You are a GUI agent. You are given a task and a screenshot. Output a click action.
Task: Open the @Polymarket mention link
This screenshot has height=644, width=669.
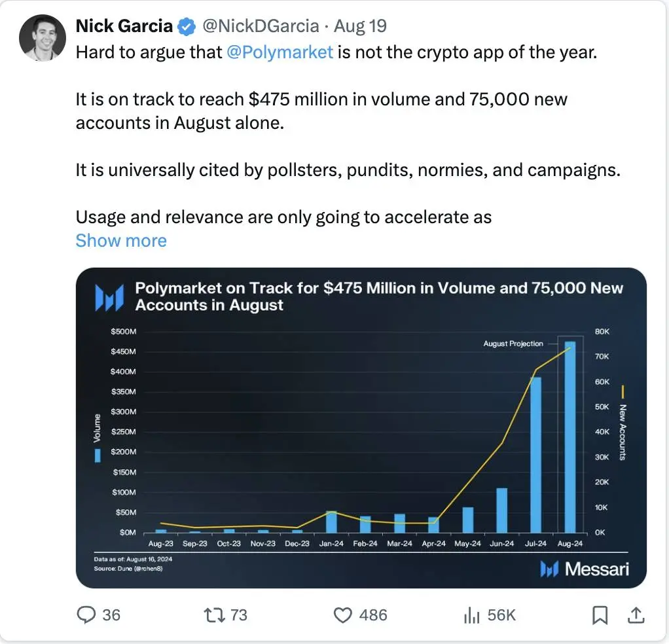tap(280, 52)
